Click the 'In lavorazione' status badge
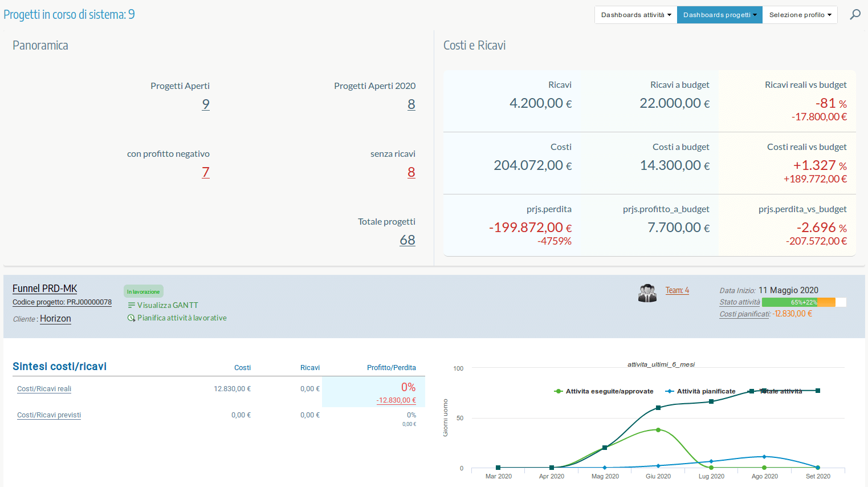Image resolution: width=868 pixels, height=487 pixels. (143, 291)
